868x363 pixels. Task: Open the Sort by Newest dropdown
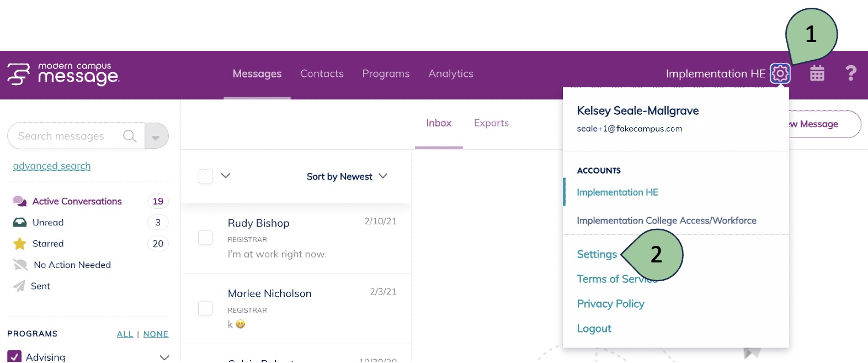click(x=347, y=176)
